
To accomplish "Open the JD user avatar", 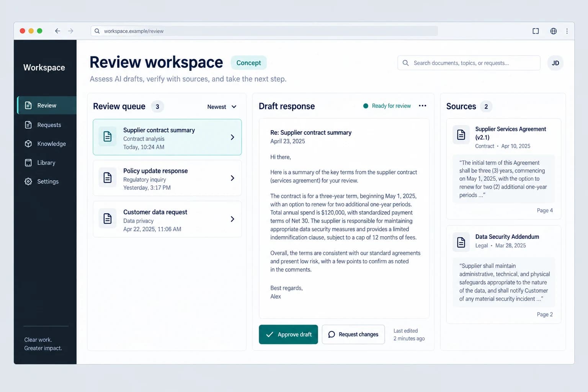I will pyautogui.click(x=555, y=63).
